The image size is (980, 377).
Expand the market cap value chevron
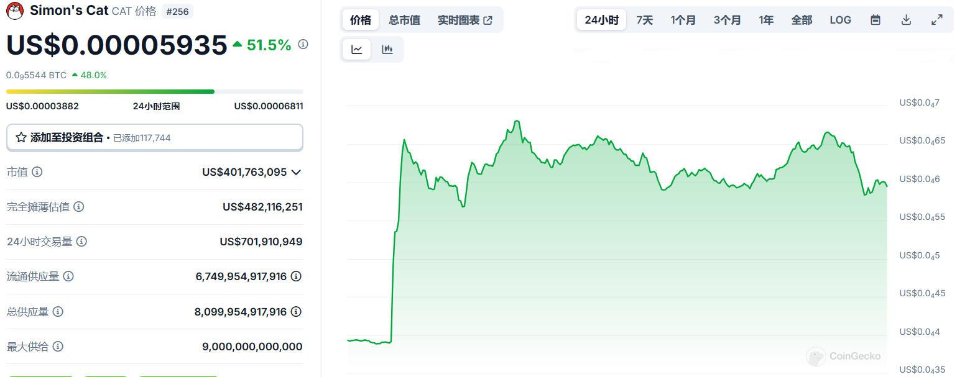(x=296, y=172)
